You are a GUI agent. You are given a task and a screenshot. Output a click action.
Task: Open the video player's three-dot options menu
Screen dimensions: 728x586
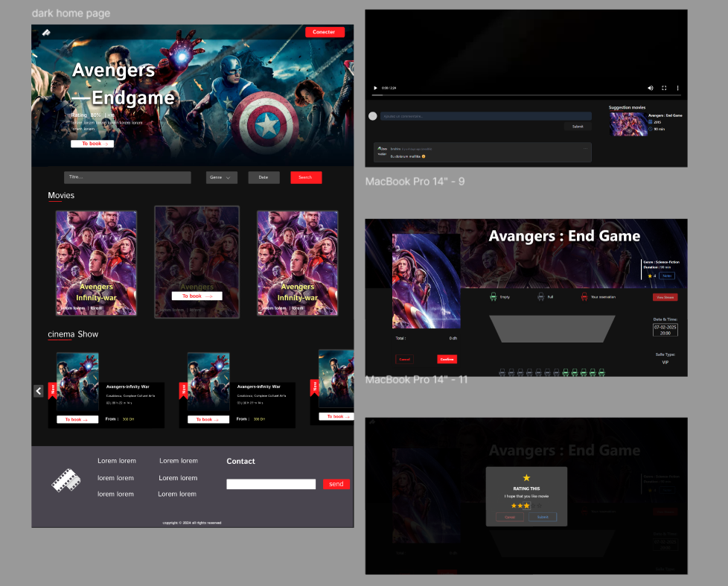tap(677, 88)
